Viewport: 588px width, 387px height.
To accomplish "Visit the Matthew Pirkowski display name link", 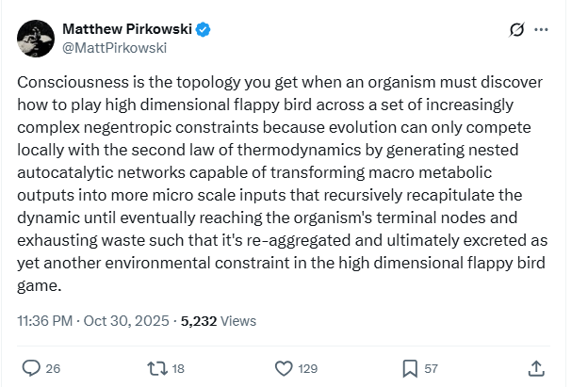I will 125,30.
